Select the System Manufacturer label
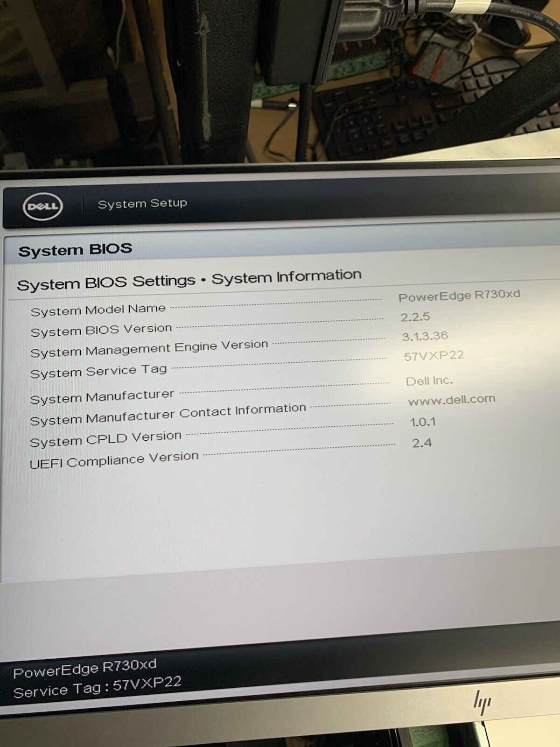560x747 pixels. pos(102,397)
